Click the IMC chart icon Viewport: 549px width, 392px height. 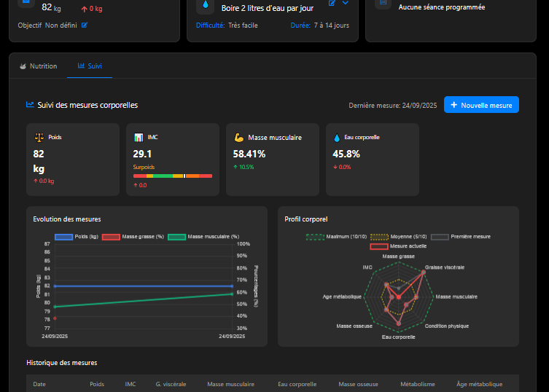139,138
